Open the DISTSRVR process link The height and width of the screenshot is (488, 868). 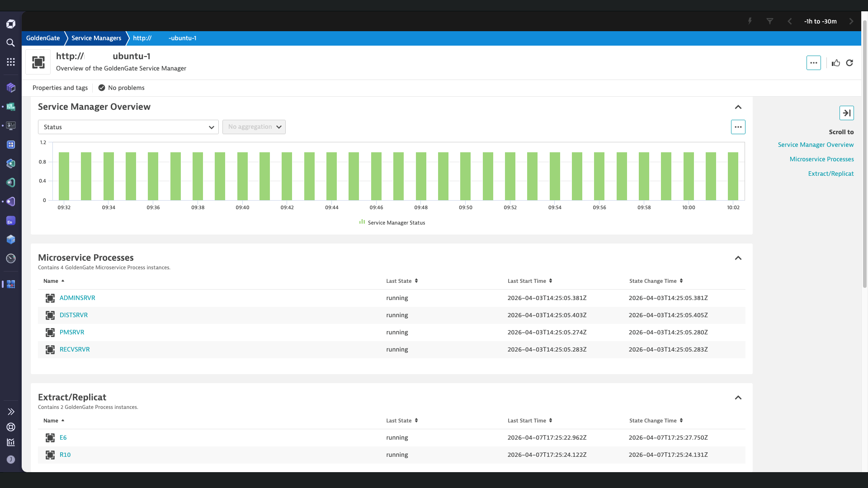tap(74, 315)
